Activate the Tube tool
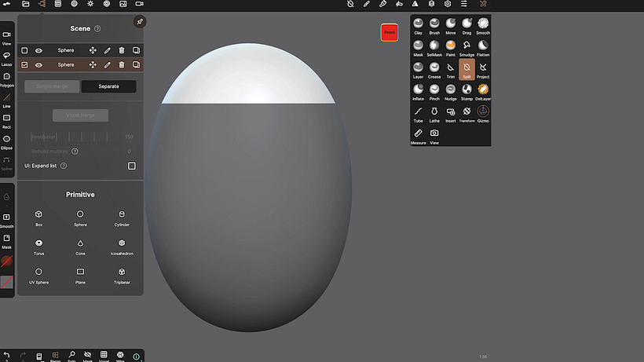Screen dimensions: 644x362 coord(418,115)
